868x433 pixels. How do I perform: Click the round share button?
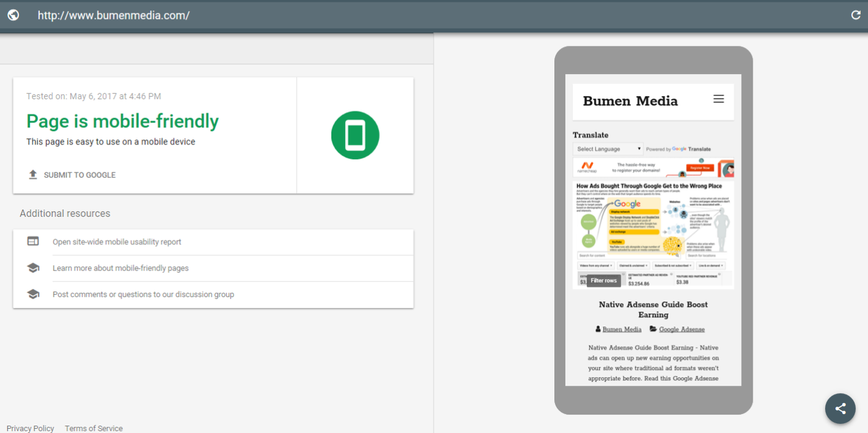[840, 409]
